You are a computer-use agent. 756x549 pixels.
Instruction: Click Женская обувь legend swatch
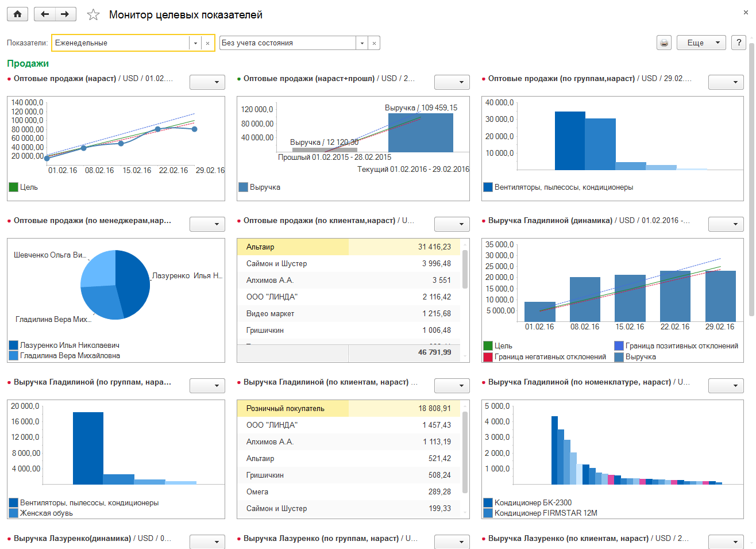(x=14, y=513)
